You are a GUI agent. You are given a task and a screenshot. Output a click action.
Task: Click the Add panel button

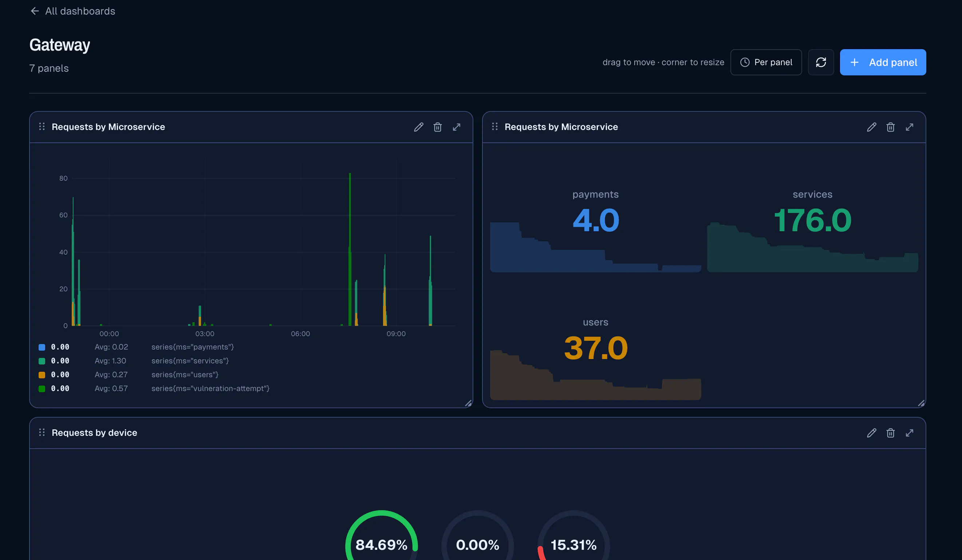[x=883, y=62]
